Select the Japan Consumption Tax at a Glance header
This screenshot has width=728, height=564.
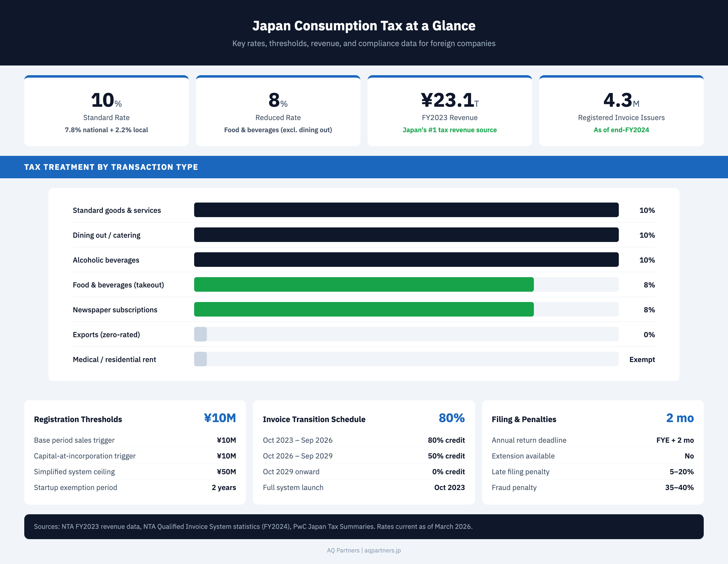pyautogui.click(x=364, y=25)
